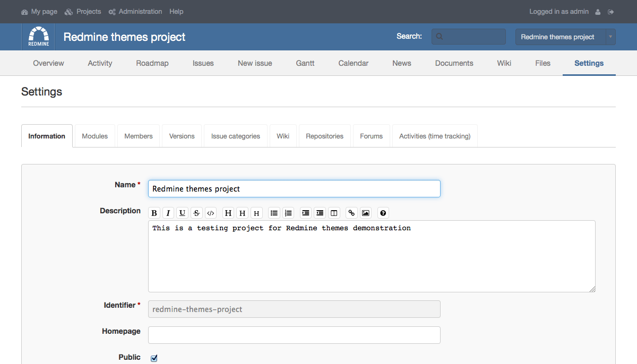
Task: Select the New issue tab
Action: [x=255, y=63]
